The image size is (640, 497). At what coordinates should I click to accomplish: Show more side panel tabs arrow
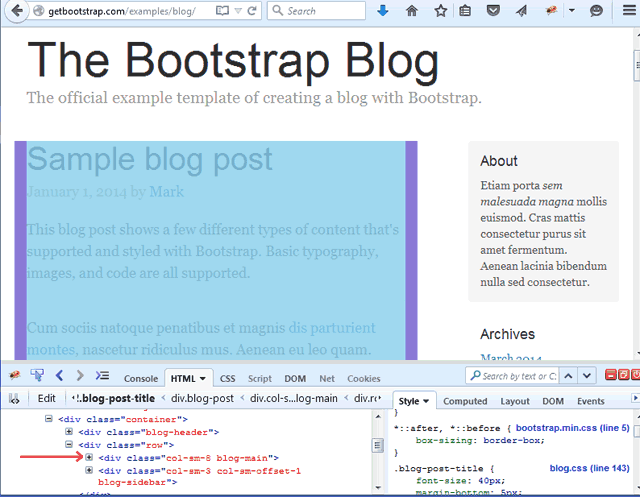[x=635, y=397]
